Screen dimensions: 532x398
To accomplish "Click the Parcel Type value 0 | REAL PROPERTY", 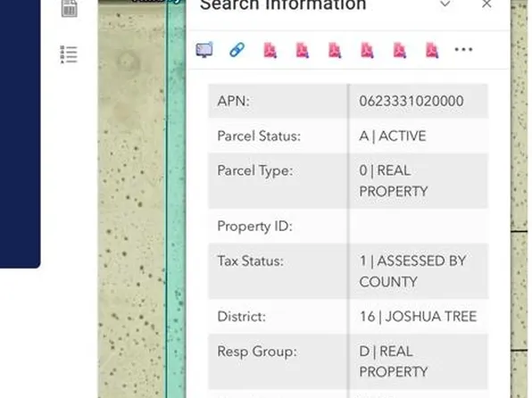I will pyautogui.click(x=394, y=181).
